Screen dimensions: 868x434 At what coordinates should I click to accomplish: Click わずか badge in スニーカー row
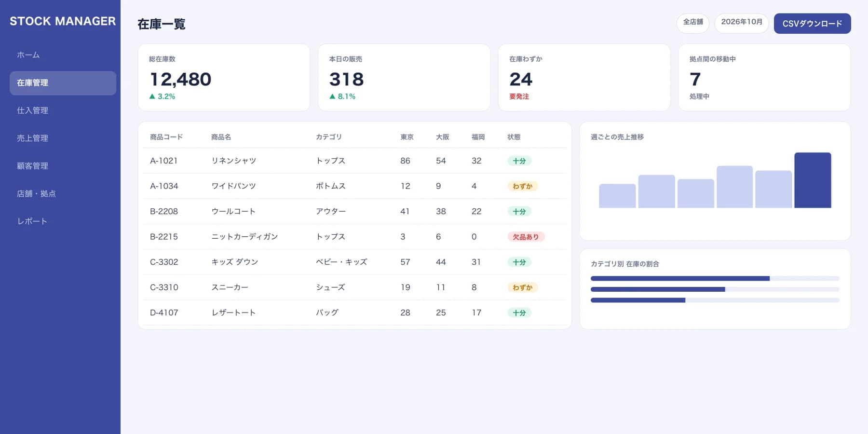tap(523, 287)
